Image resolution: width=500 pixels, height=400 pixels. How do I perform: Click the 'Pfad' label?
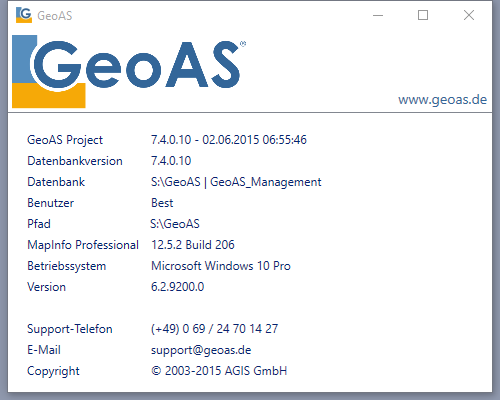[39, 224]
